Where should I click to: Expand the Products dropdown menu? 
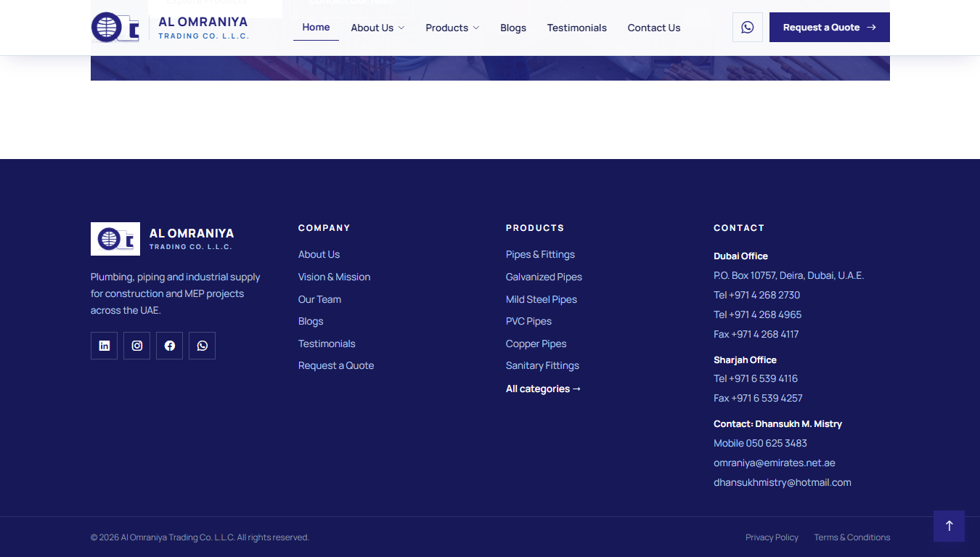pos(452,28)
